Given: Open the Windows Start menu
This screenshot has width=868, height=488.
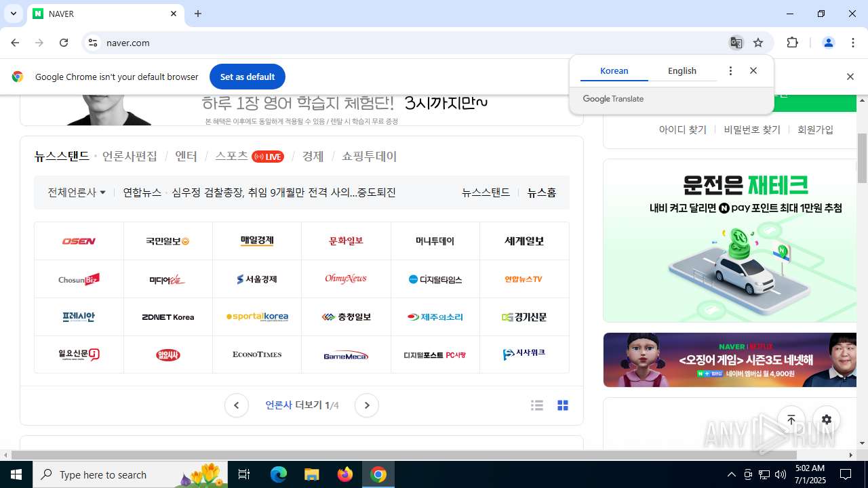Looking at the screenshot, I should pyautogui.click(x=16, y=474).
